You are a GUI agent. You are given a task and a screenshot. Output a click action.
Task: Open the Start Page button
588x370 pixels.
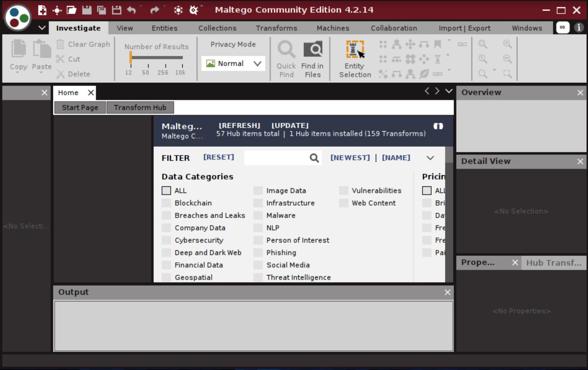(x=80, y=107)
